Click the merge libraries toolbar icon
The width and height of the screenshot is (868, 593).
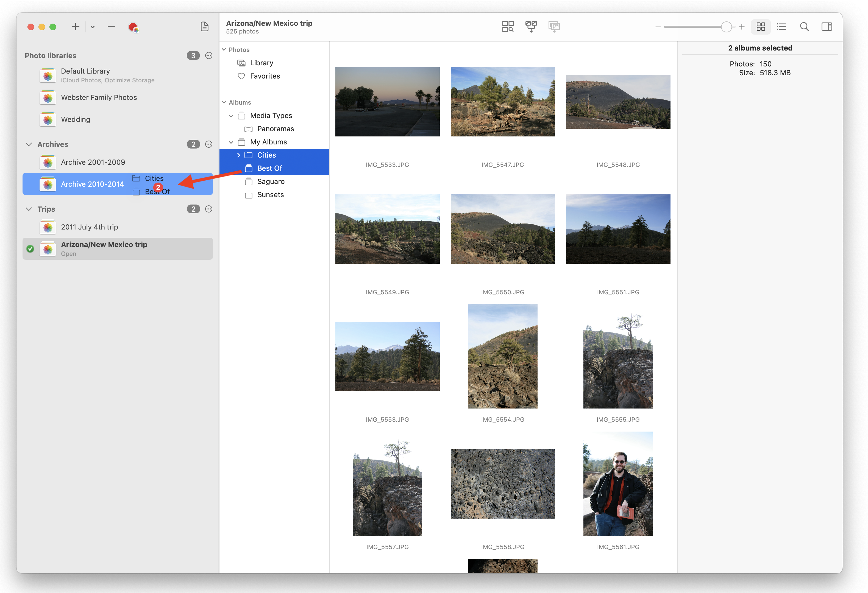point(531,27)
